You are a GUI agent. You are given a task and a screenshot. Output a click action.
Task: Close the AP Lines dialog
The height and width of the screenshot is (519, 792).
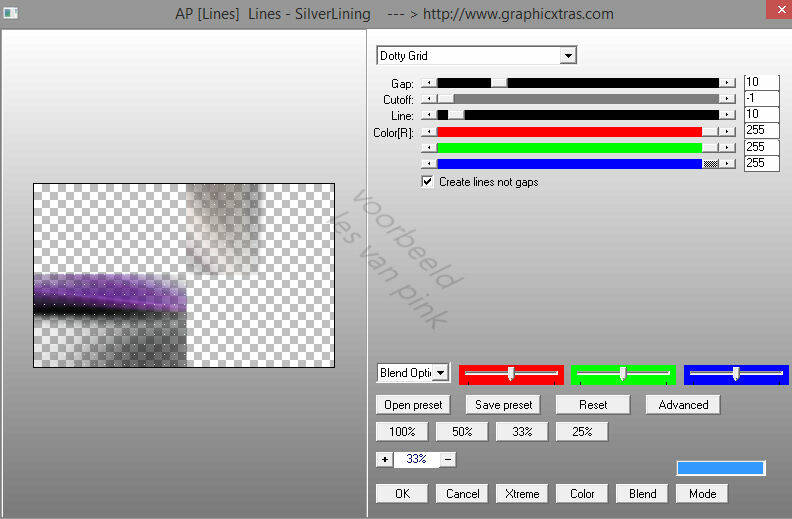(780, 10)
